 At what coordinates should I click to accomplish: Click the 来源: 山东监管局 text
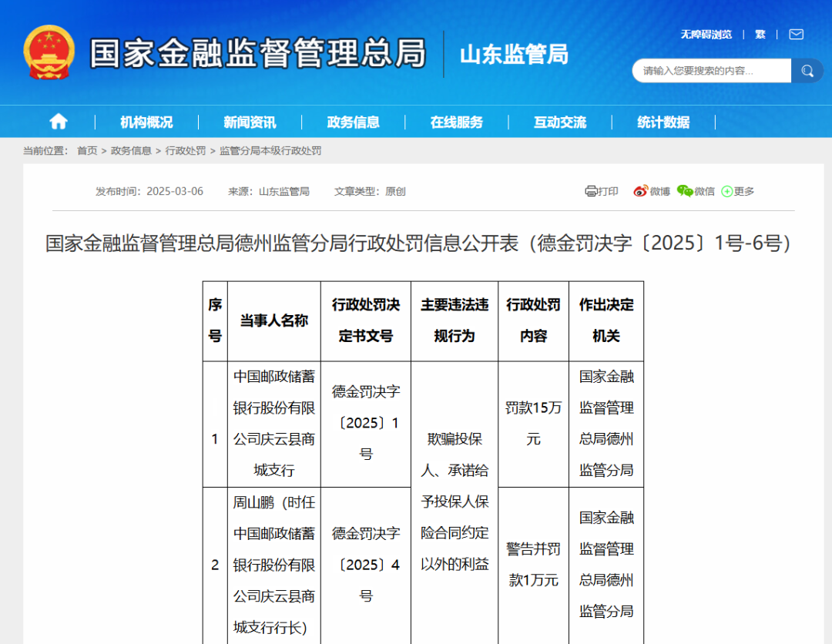(269, 191)
